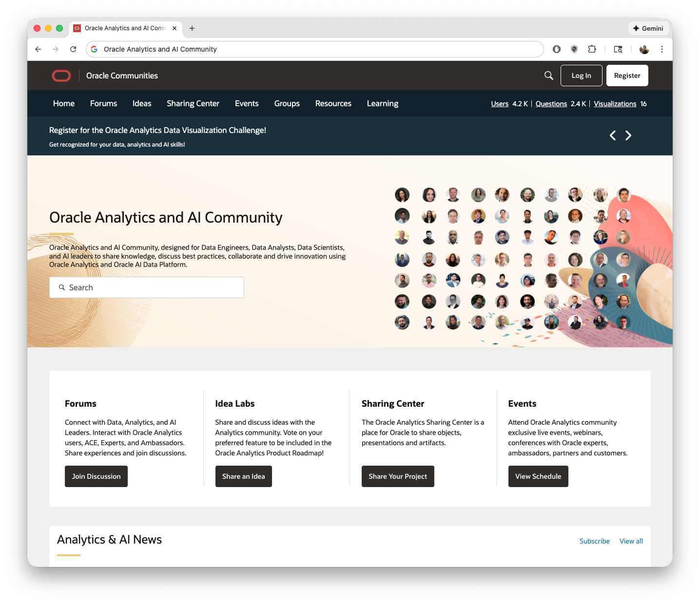Show the previous banner announcement

coord(613,135)
